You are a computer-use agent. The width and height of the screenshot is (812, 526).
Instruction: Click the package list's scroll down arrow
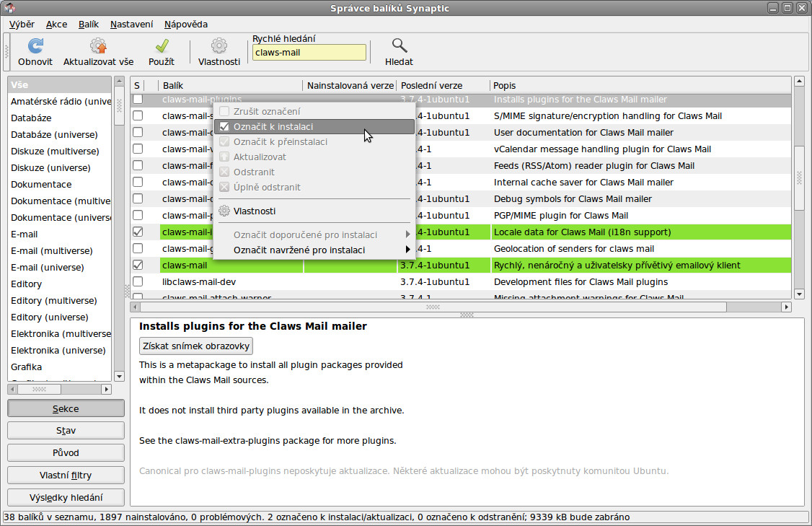pos(799,294)
